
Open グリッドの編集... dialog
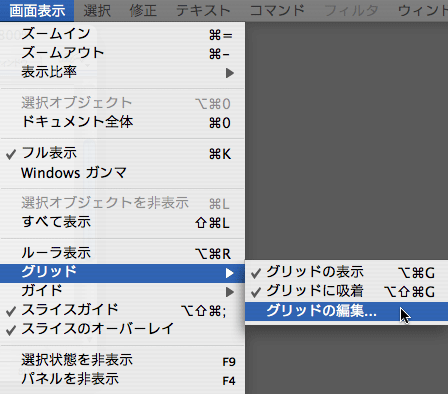point(347,311)
